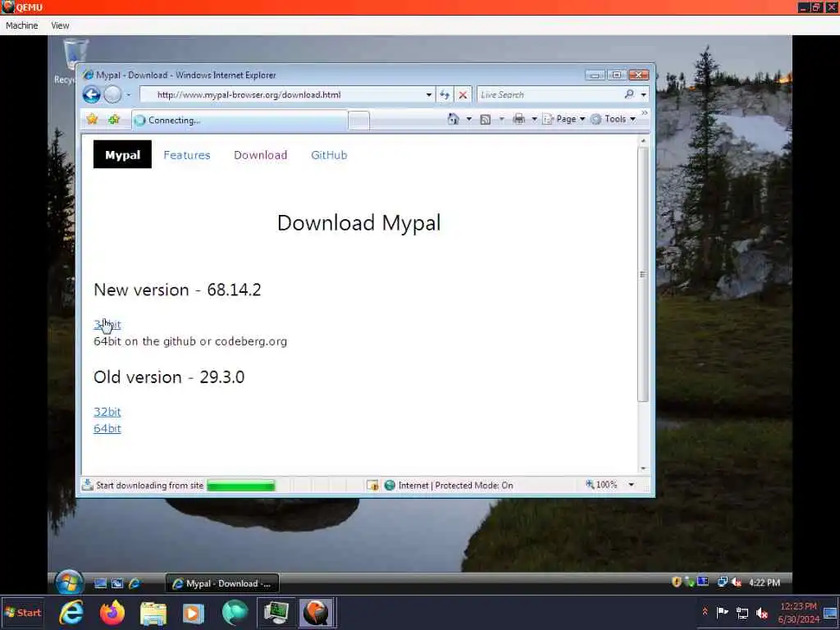Launch Internet Explorer from host taskbar
Viewport: 840px width, 630px height.
tap(71, 613)
